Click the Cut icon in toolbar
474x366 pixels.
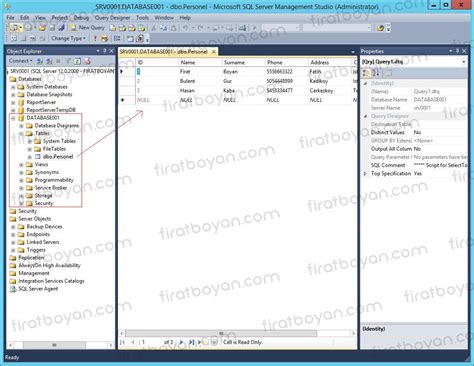coord(154,28)
